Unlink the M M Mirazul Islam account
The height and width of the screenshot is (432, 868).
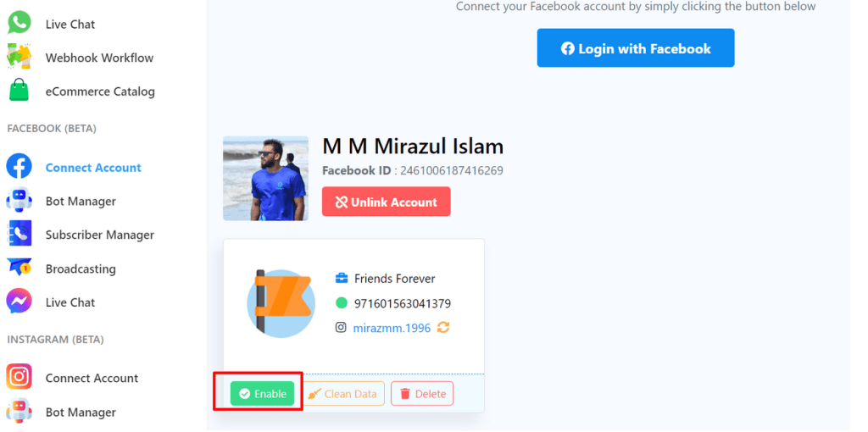(x=386, y=202)
